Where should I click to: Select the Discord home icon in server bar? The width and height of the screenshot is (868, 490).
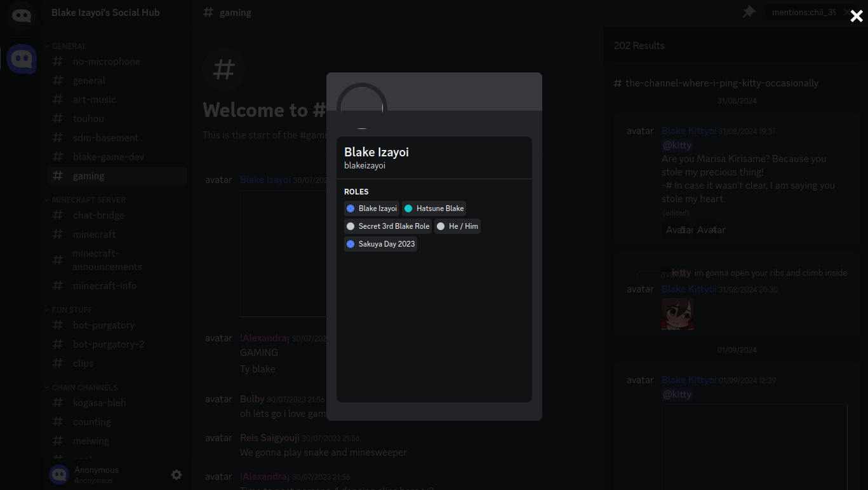pos(22,15)
